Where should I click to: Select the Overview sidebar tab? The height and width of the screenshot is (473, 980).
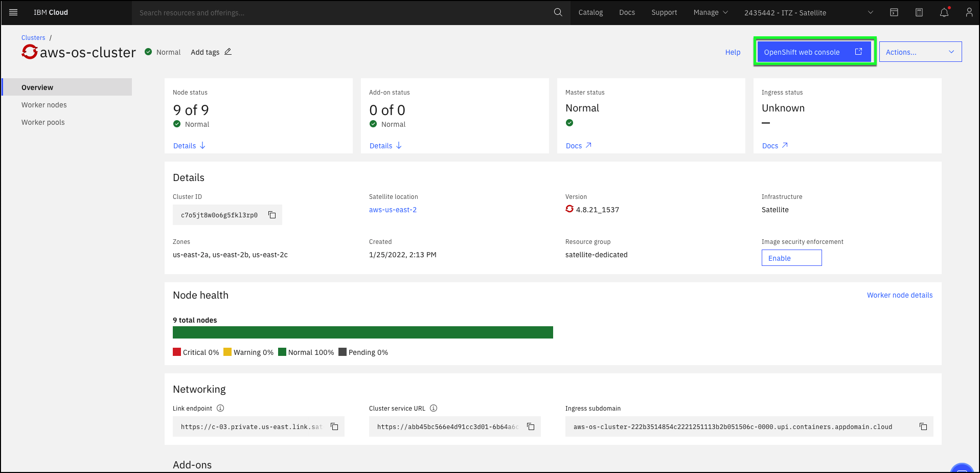tap(67, 87)
